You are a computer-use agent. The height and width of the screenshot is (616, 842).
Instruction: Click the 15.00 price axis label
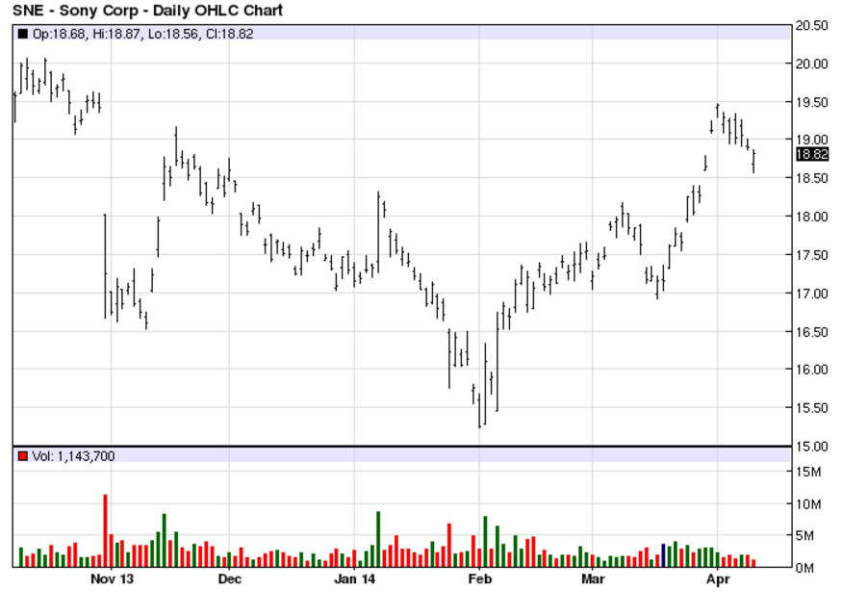[x=812, y=447]
